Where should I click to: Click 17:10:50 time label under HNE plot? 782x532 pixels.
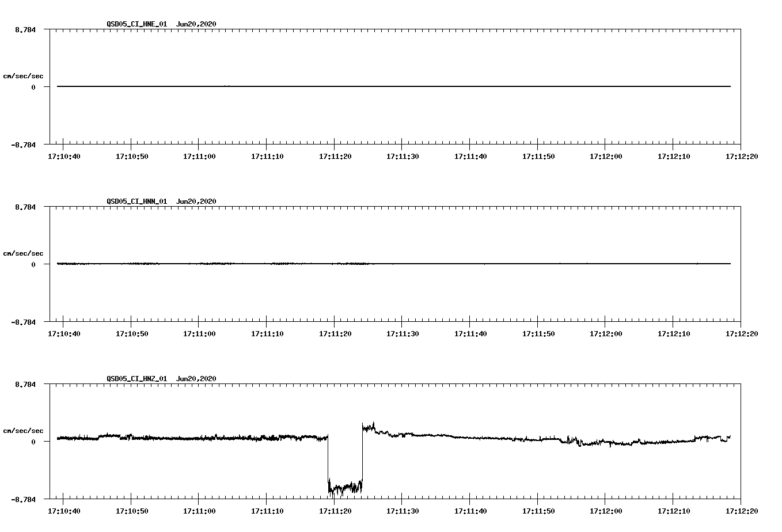[x=132, y=156]
